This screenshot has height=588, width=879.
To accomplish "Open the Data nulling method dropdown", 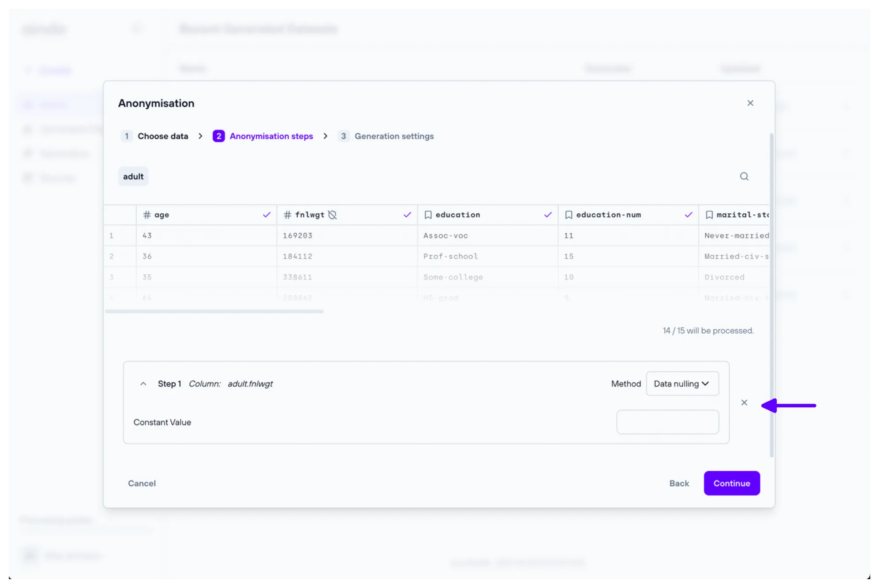I will (x=682, y=383).
